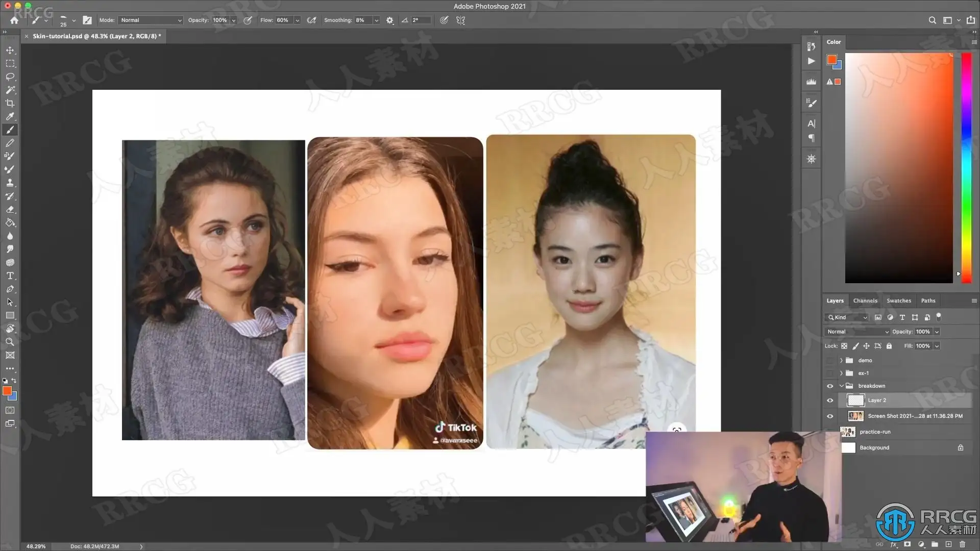Open the layer blend mode dropdown
Viewport: 980px width, 551px height.
(857, 332)
